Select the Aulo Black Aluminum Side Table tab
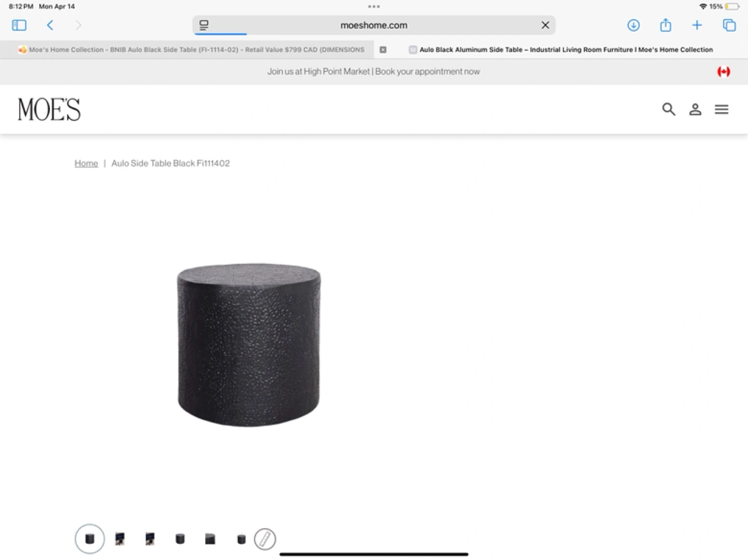 click(561, 50)
